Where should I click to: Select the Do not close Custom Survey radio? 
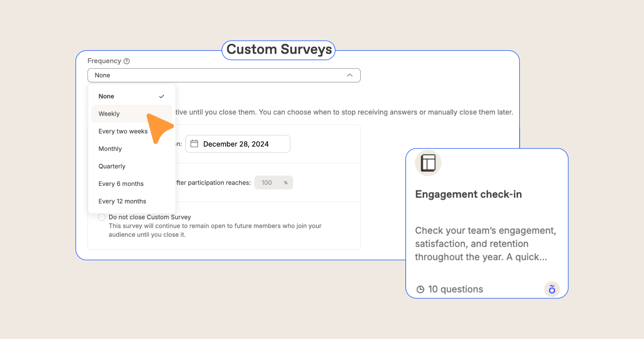coord(102,217)
